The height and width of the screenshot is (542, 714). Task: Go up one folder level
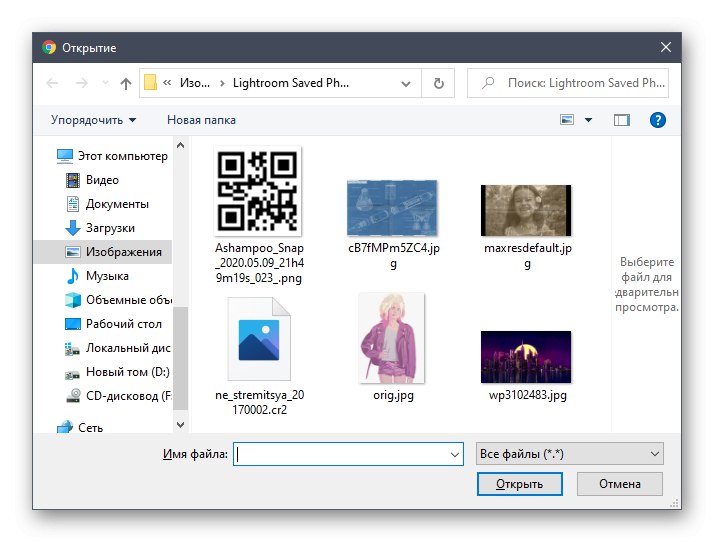point(126,83)
